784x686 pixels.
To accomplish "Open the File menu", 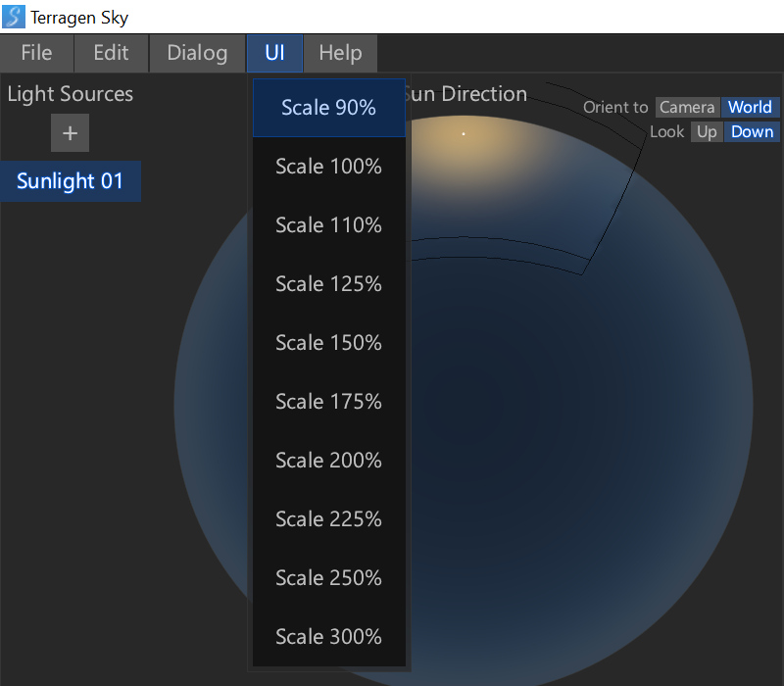I will [x=37, y=53].
